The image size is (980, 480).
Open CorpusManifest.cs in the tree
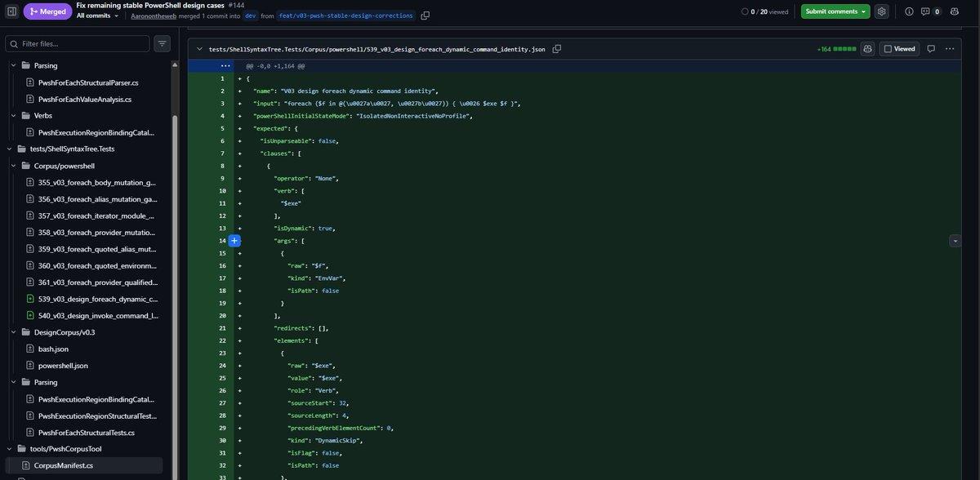[x=63, y=465]
